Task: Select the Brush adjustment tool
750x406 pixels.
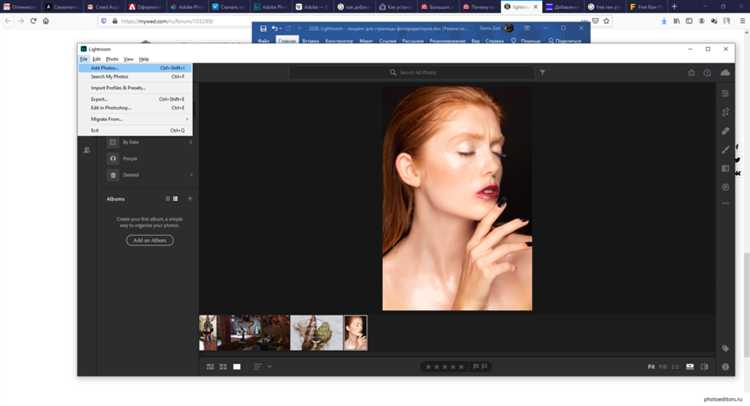Action: click(x=725, y=150)
